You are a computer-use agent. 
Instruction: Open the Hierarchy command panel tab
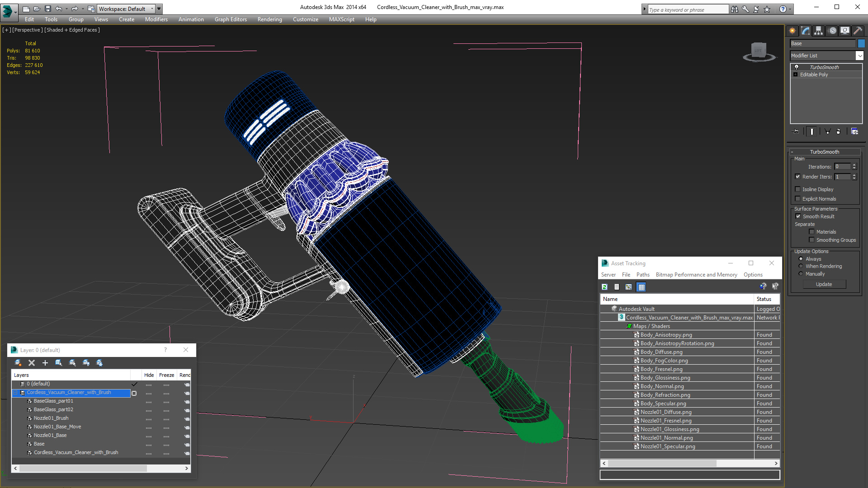pyautogui.click(x=818, y=31)
